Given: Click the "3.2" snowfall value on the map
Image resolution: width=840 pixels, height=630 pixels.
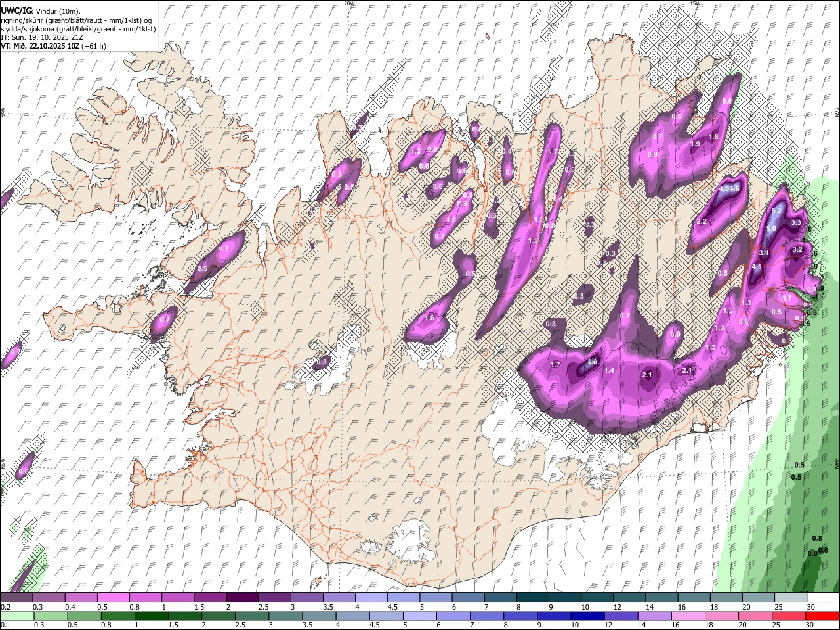Looking at the screenshot, I should (x=798, y=250).
